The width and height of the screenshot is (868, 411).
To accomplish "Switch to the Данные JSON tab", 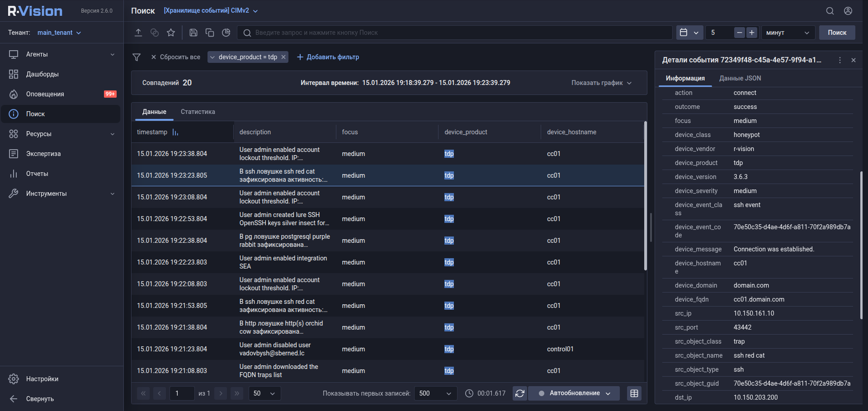I will coord(740,78).
